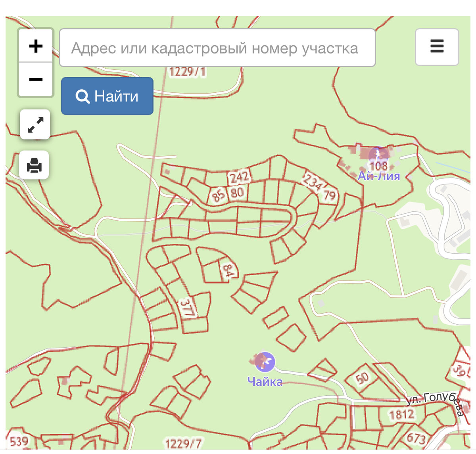
Task: Select parcel 50 near Чайка
Action: point(362,377)
